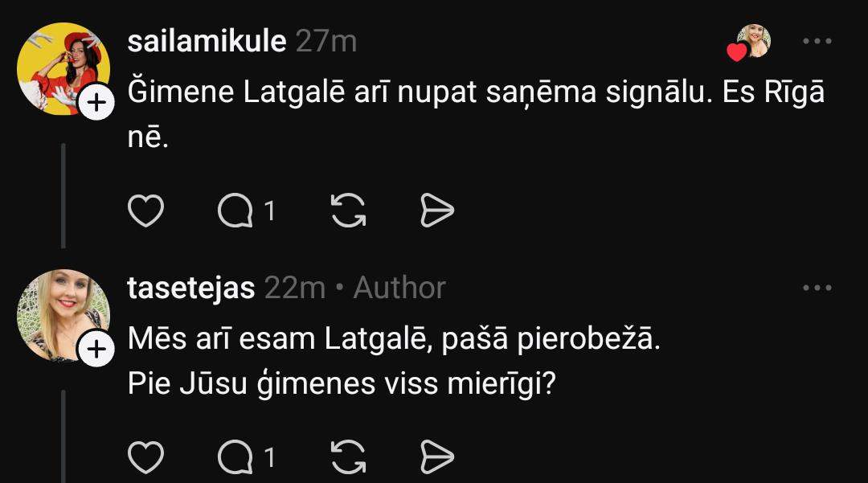Click the 22m timestamp on tasetejas's reply
868x483 pixels.
295,288
